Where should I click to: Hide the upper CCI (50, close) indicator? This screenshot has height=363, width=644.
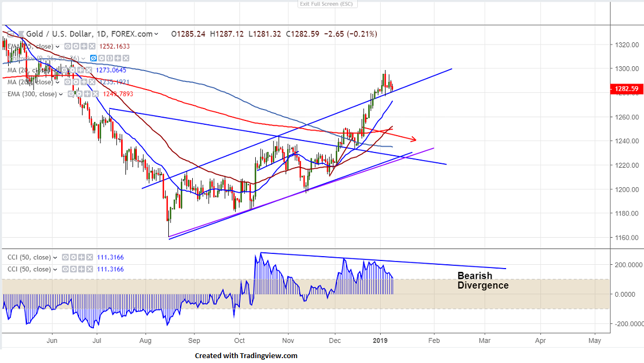click(x=65, y=258)
